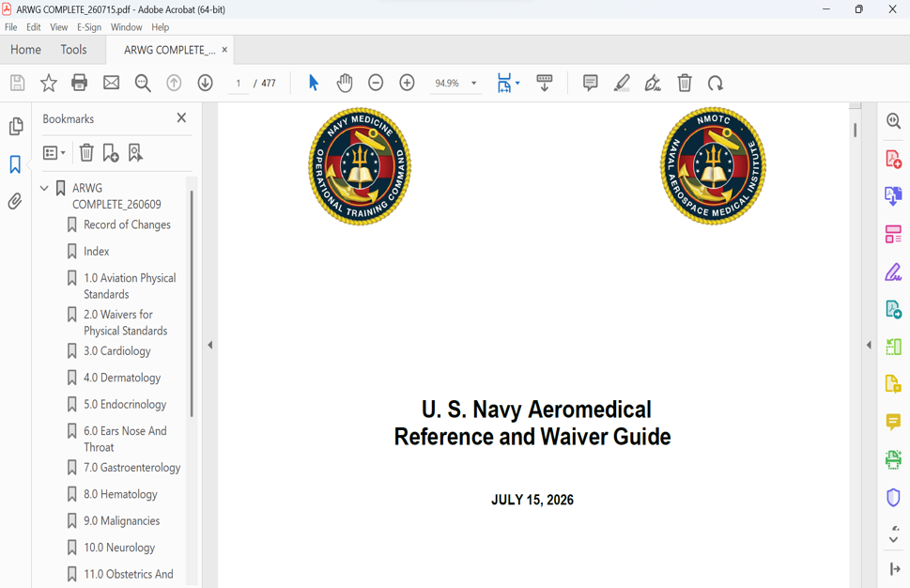Open Attachments paperclip panel

(x=15, y=201)
